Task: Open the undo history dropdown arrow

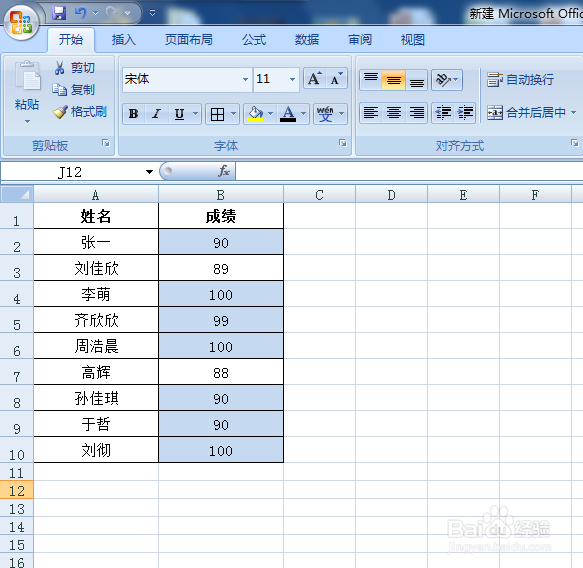Action: [96, 13]
